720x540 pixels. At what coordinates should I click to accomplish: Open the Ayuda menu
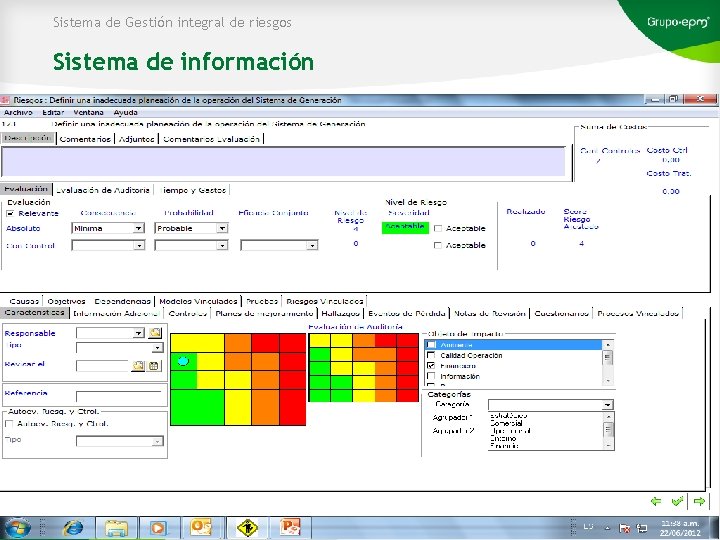tap(125, 112)
